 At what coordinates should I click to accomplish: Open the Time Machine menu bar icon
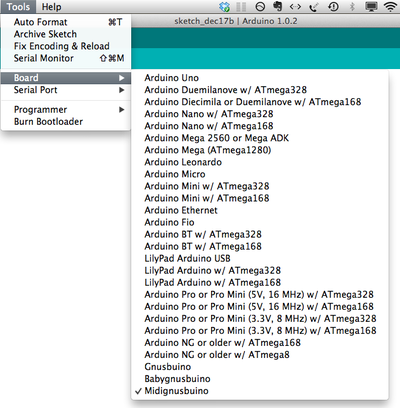tap(333, 7)
